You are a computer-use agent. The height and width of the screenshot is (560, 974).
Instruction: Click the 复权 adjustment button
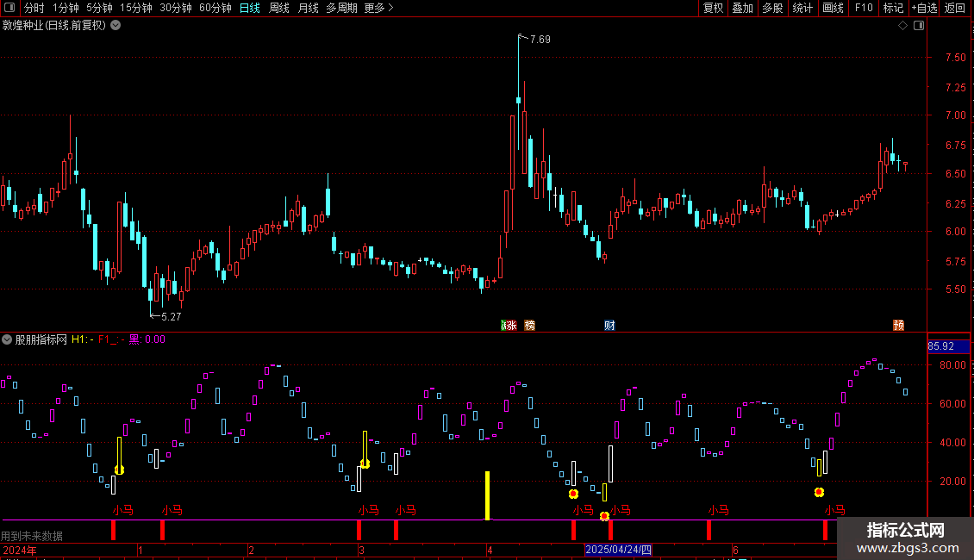tap(713, 8)
